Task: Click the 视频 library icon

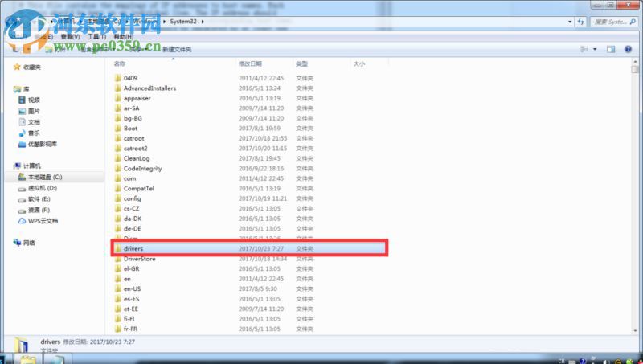Action: (23, 100)
